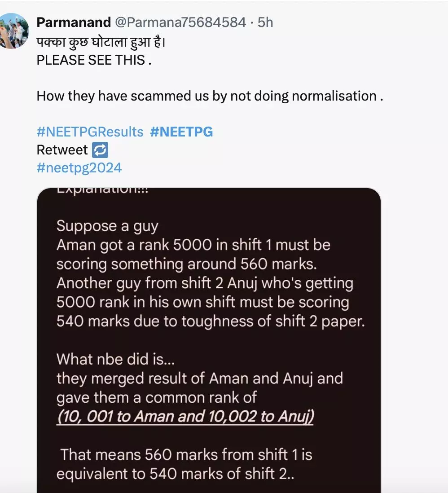Follow the #neetpg2024 hashtag link

(x=79, y=168)
